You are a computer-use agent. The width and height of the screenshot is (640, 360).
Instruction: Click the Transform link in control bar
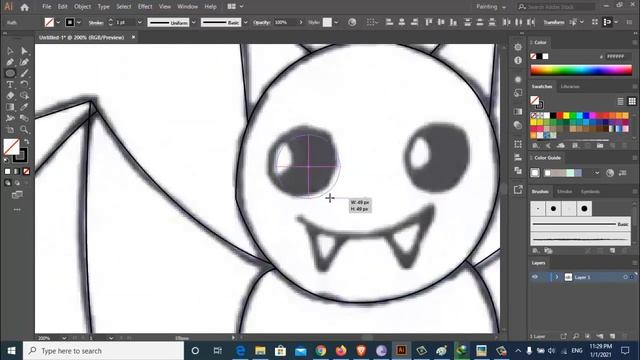(x=554, y=22)
